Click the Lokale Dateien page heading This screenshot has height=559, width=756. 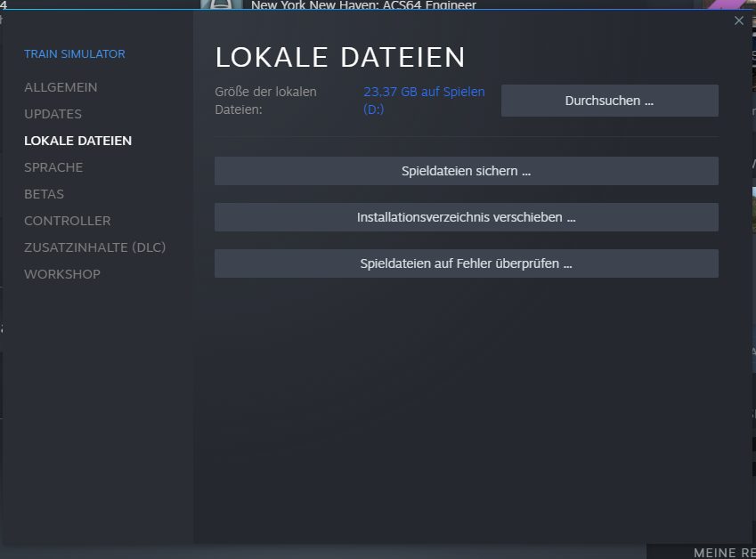[340, 57]
